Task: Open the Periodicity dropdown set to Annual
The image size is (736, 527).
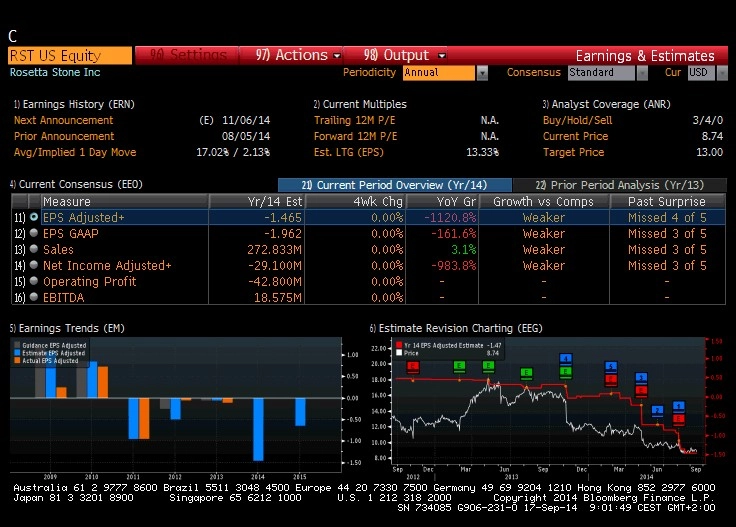Action: pyautogui.click(x=482, y=73)
